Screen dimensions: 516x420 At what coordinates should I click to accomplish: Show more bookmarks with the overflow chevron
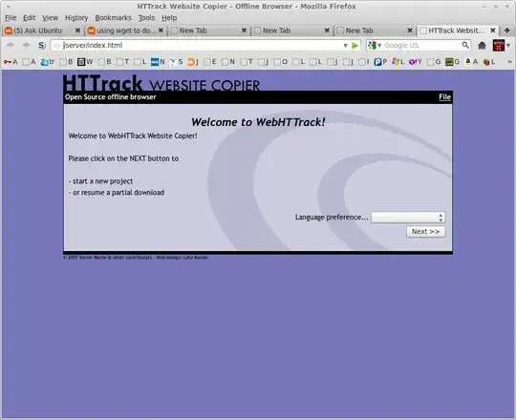click(x=509, y=61)
